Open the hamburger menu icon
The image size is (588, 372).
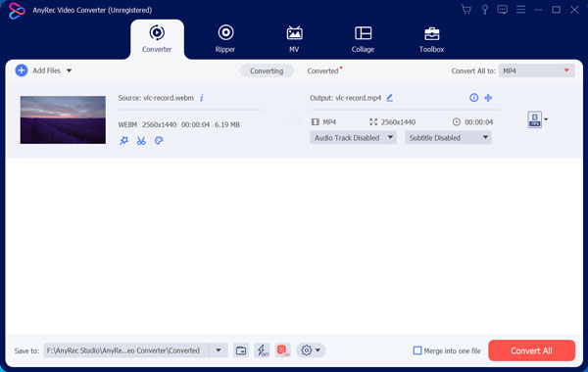[x=521, y=10]
